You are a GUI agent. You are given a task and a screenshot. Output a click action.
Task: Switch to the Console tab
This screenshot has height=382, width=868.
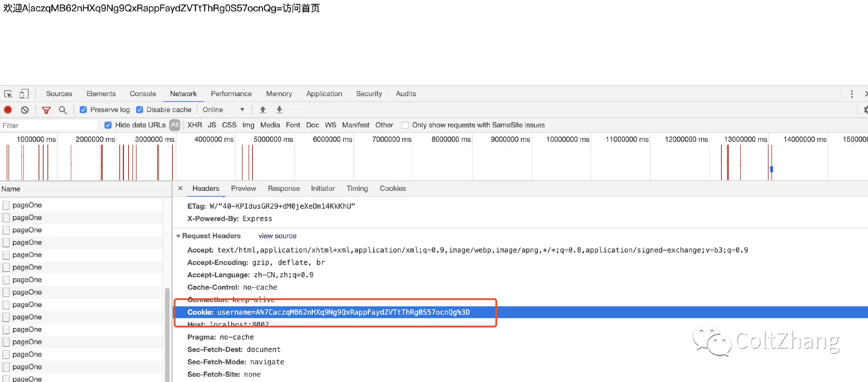click(x=142, y=94)
